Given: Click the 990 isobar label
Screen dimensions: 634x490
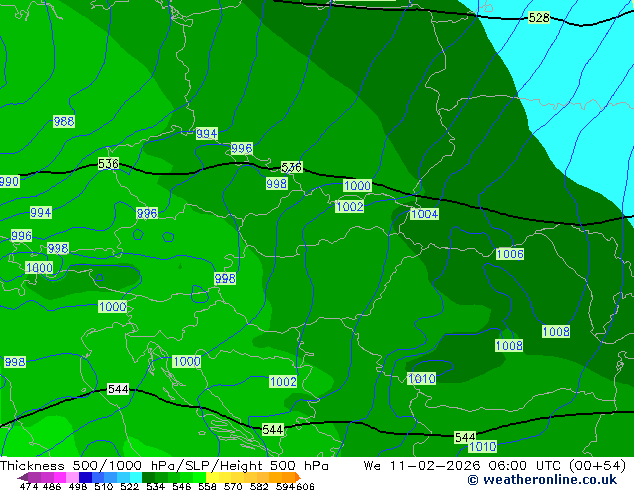Looking at the screenshot, I should [9, 182].
